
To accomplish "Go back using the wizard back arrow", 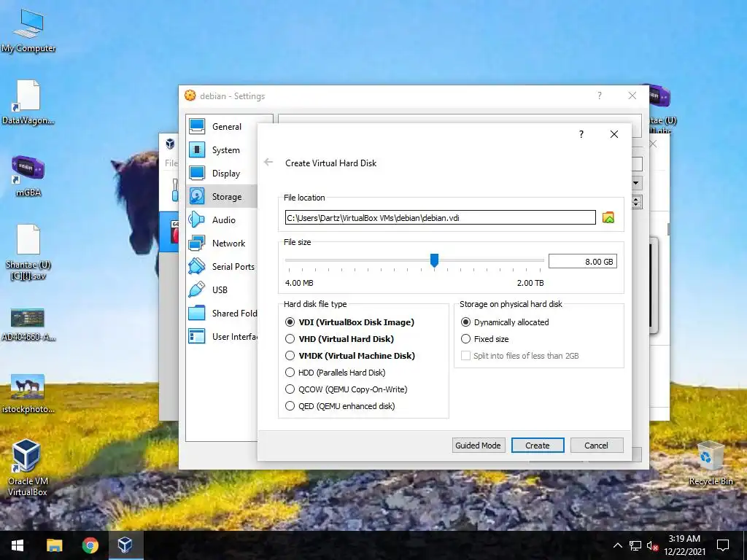I will 268,163.
